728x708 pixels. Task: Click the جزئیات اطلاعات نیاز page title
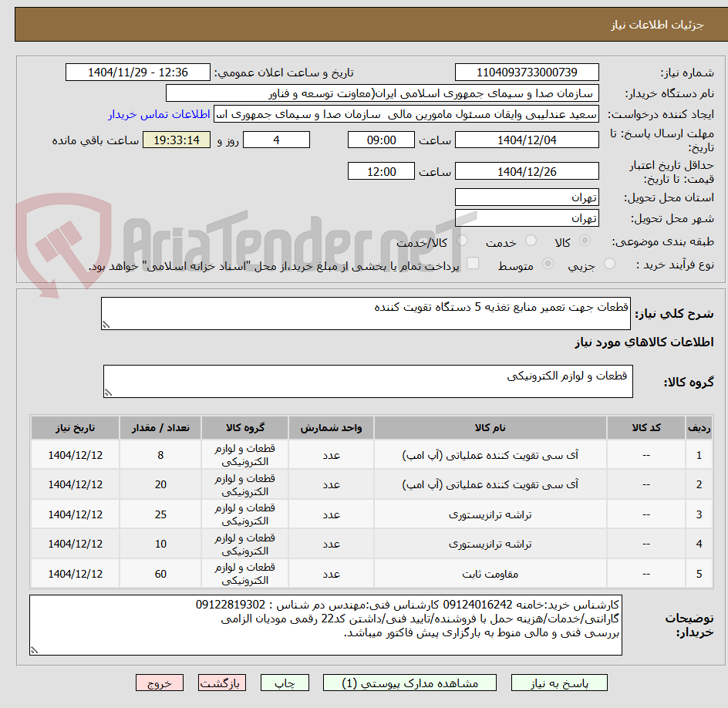click(657, 25)
